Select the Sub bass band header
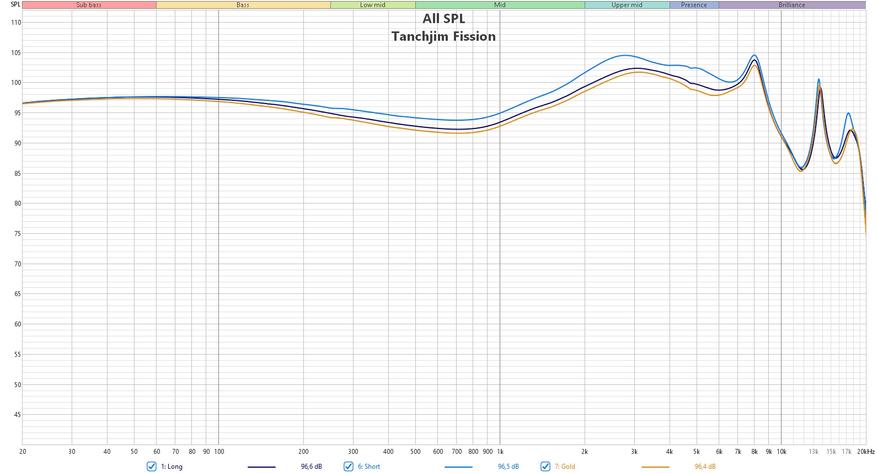Viewport: 877px width, 473px height. tap(89, 5)
